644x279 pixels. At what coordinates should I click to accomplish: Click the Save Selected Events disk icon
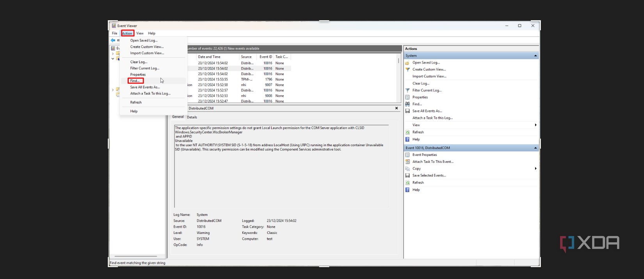click(x=407, y=175)
